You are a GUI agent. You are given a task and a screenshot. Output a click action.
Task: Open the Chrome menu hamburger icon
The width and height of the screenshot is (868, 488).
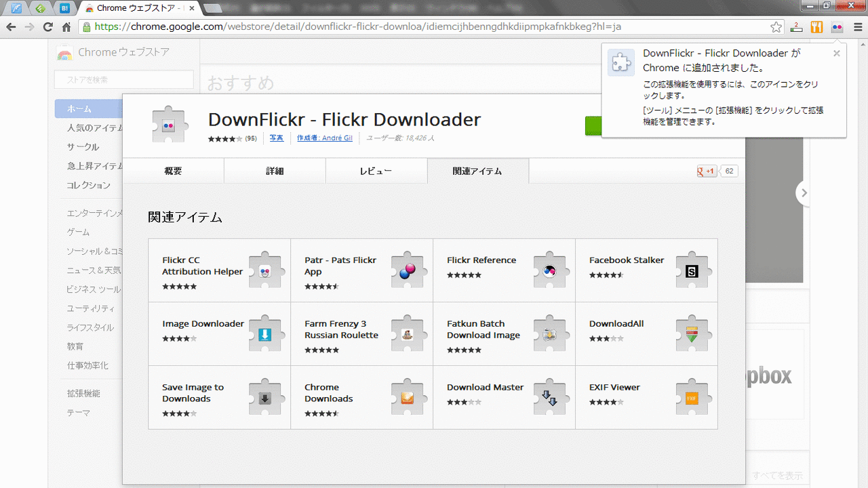coord(857,27)
